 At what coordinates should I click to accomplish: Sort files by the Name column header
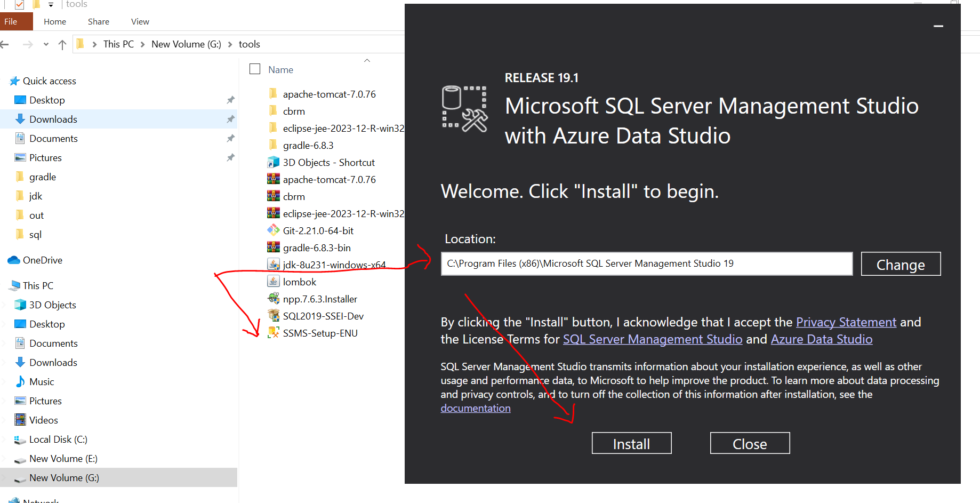(x=281, y=70)
